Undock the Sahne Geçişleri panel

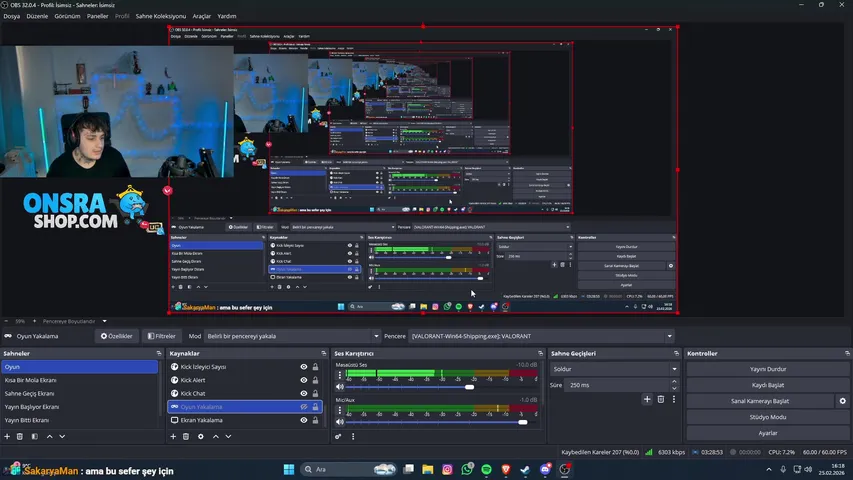click(677, 353)
